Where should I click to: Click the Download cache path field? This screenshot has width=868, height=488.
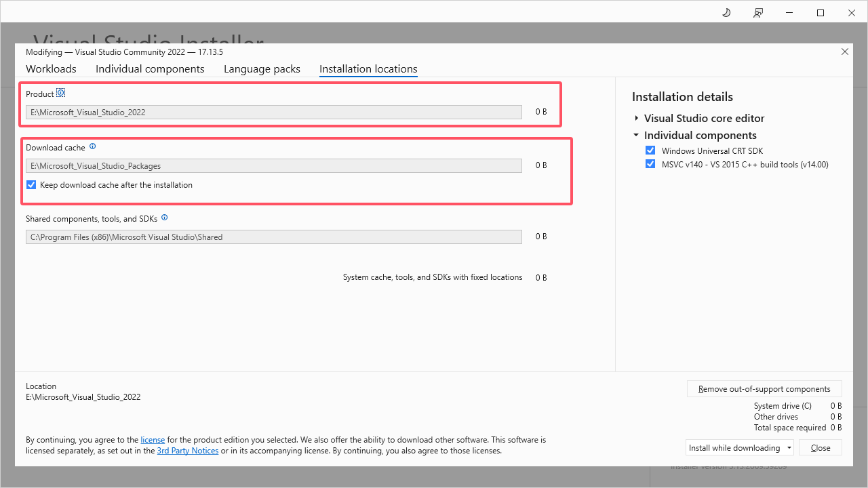pyautogui.click(x=274, y=165)
